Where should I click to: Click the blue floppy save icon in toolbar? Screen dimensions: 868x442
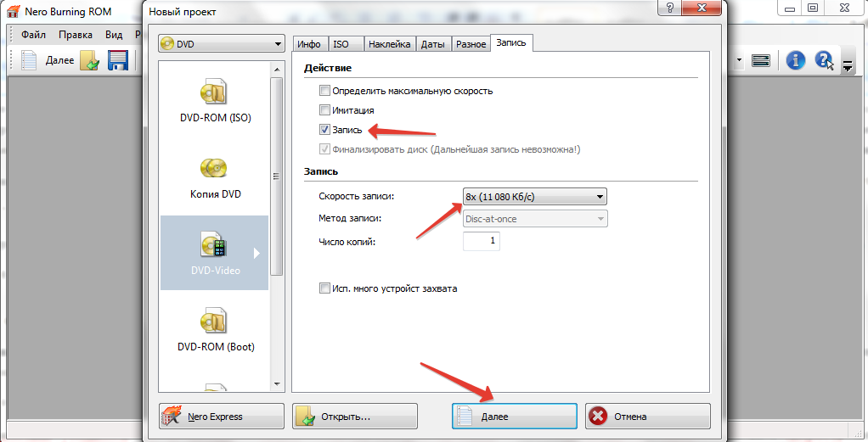pos(117,60)
